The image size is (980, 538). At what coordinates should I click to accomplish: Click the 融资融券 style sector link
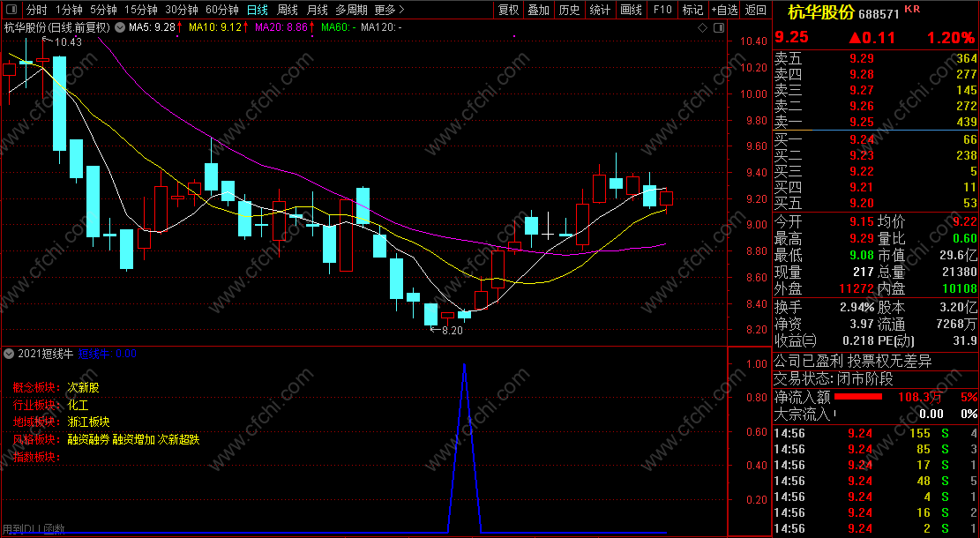(88, 439)
